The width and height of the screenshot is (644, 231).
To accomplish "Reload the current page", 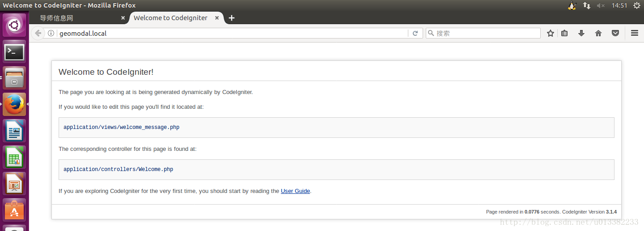I will coord(415,33).
